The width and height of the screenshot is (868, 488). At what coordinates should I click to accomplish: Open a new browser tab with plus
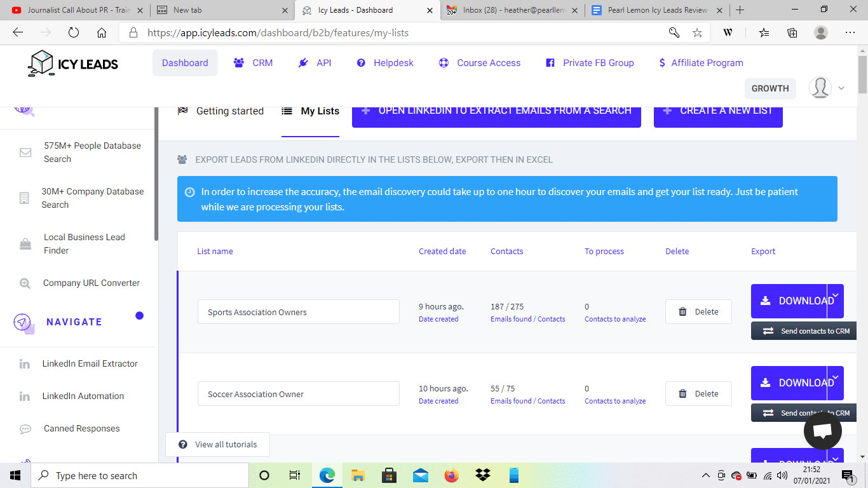pos(740,10)
